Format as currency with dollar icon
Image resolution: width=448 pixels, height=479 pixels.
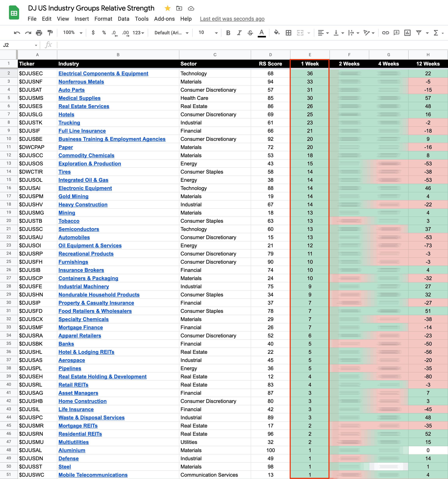(93, 33)
